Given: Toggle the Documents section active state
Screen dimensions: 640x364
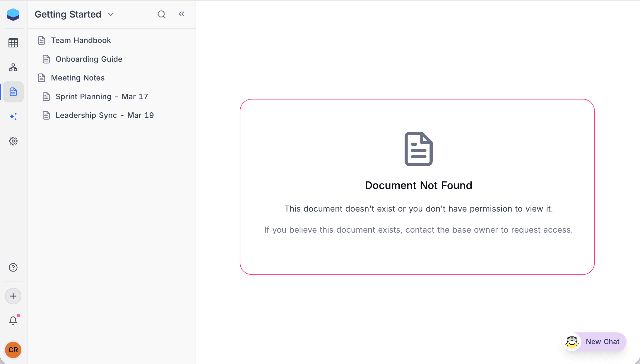Looking at the screenshot, I should click(x=13, y=92).
